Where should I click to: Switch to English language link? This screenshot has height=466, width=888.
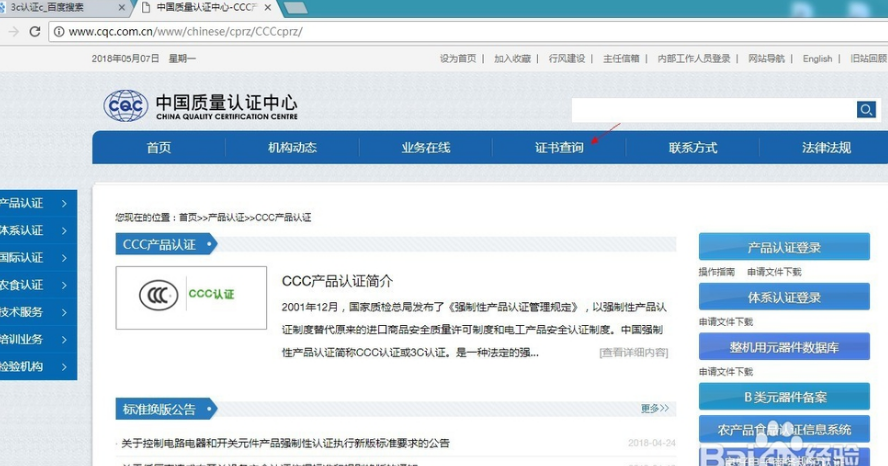tap(817, 59)
